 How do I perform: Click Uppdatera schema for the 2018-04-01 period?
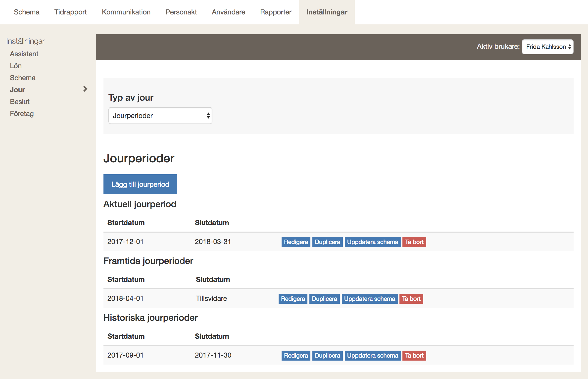pyautogui.click(x=369, y=299)
